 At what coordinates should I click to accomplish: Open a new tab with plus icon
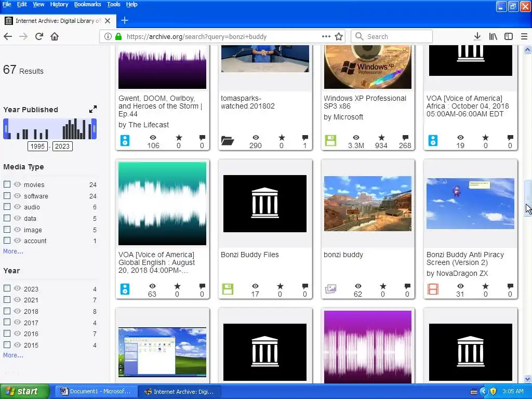pos(125,20)
